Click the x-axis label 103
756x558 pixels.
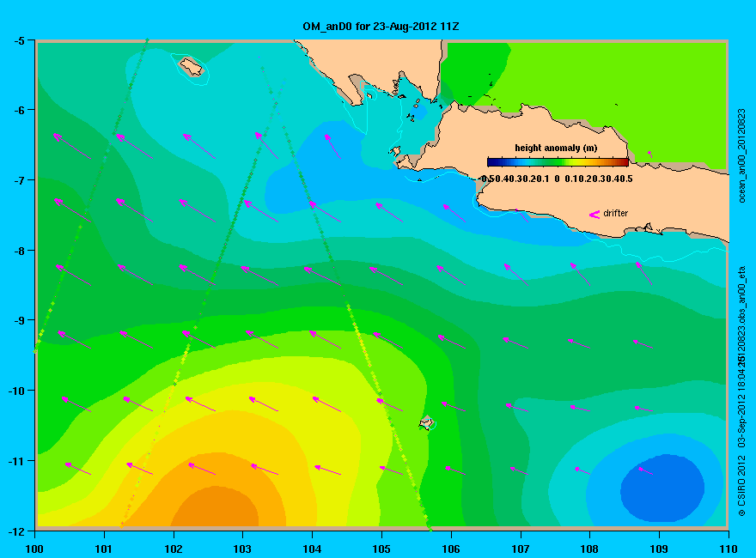click(x=242, y=549)
